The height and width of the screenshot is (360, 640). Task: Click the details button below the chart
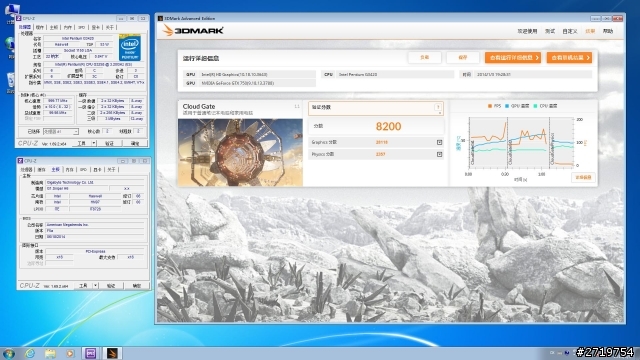coord(583,178)
